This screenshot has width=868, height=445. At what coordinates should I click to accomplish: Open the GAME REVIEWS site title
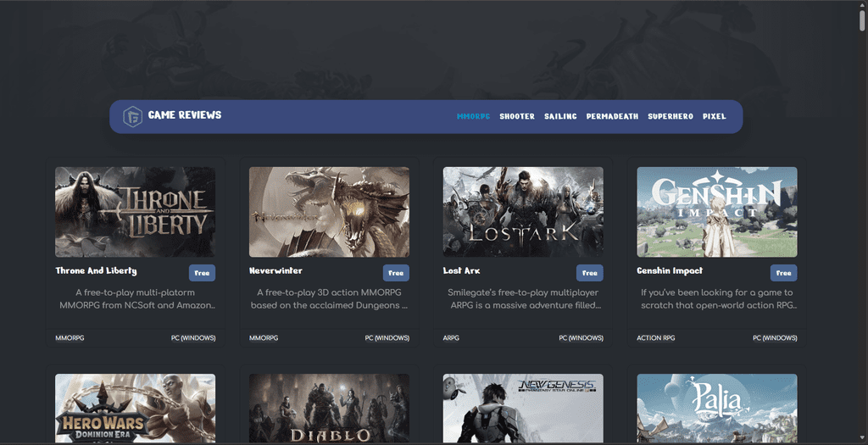184,115
